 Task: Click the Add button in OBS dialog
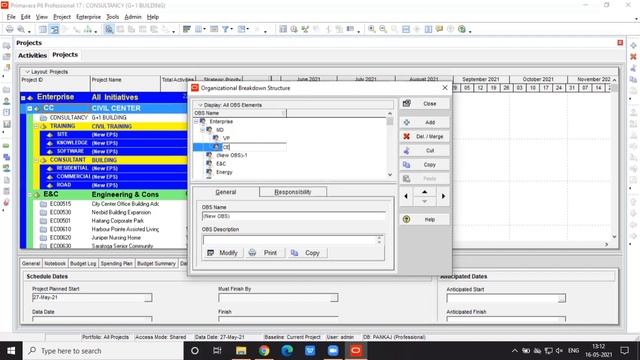[x=424, y=122]
